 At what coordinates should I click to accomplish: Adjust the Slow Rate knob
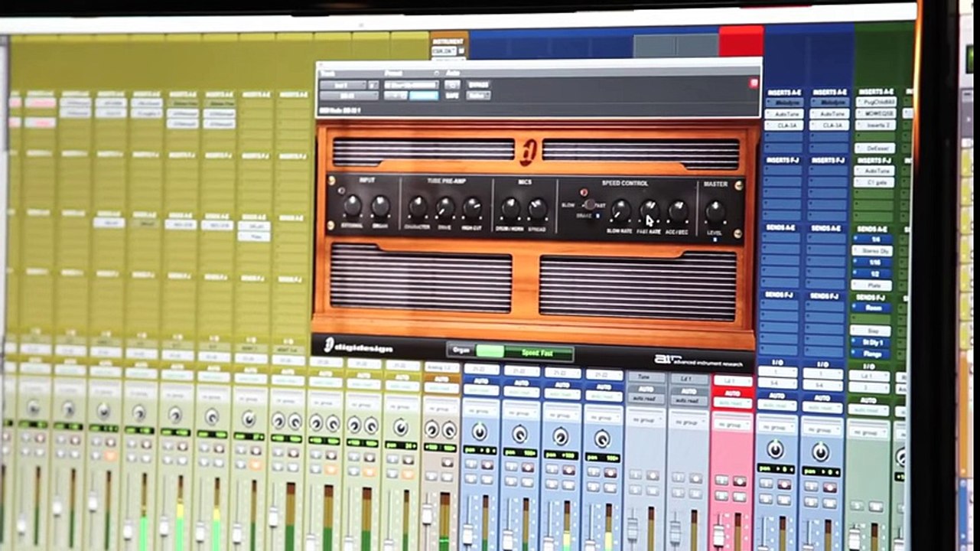click(620, 210)
